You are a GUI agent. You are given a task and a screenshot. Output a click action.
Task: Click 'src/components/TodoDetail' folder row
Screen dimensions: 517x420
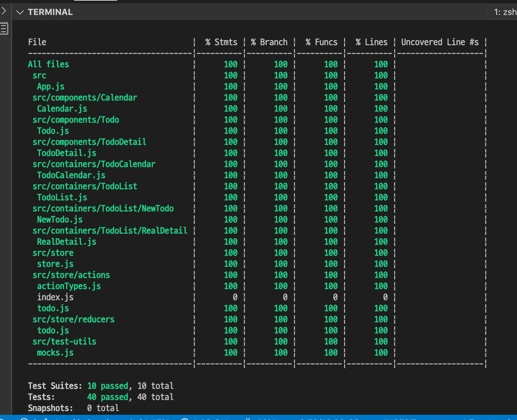[90, 142]
